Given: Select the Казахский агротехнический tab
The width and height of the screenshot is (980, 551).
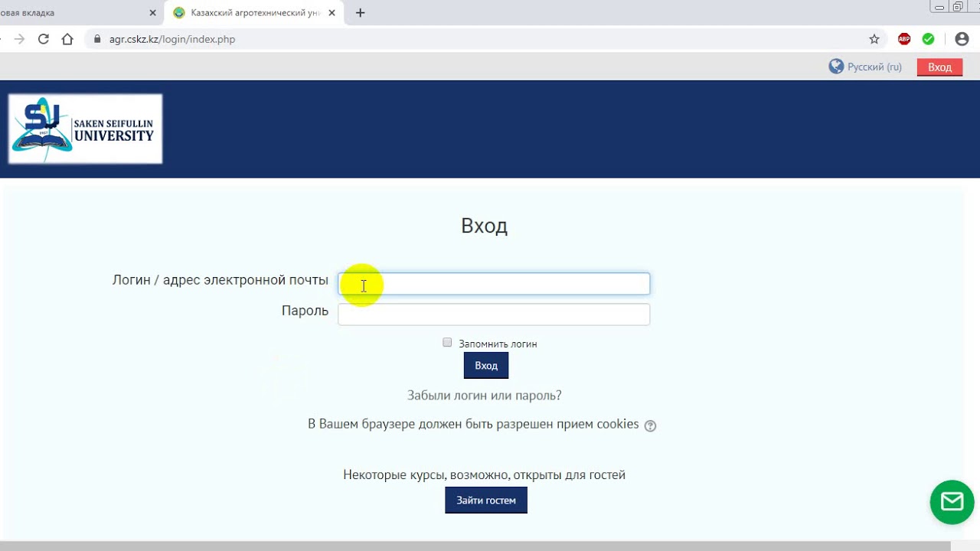Looking at the screenshot, I should point(253,13).
